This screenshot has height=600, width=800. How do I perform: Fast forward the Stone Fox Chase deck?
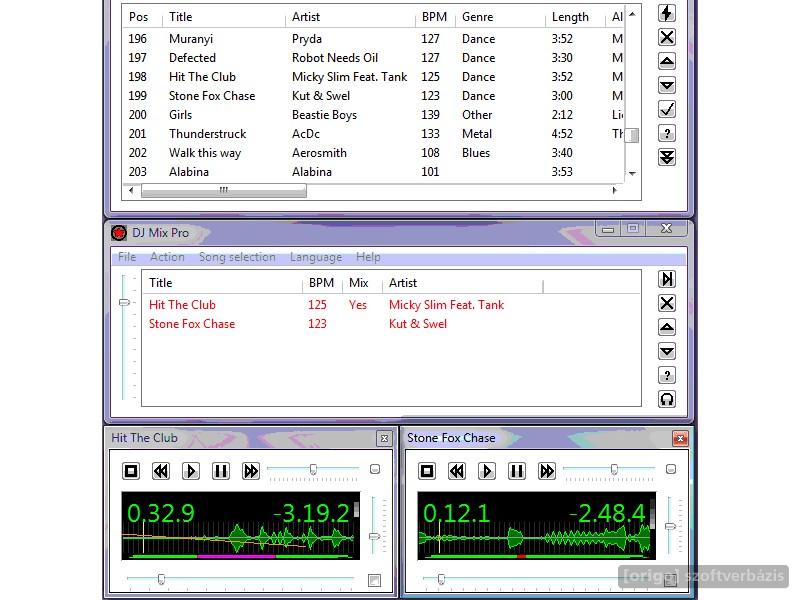(547, 471)
